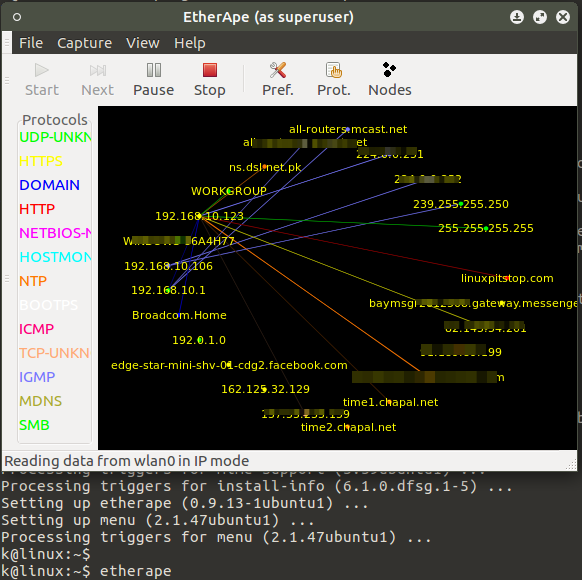The height and width of the screenshot is (580, 583).
Task: Click node 192.168.10.1
Action: [168, 290]
